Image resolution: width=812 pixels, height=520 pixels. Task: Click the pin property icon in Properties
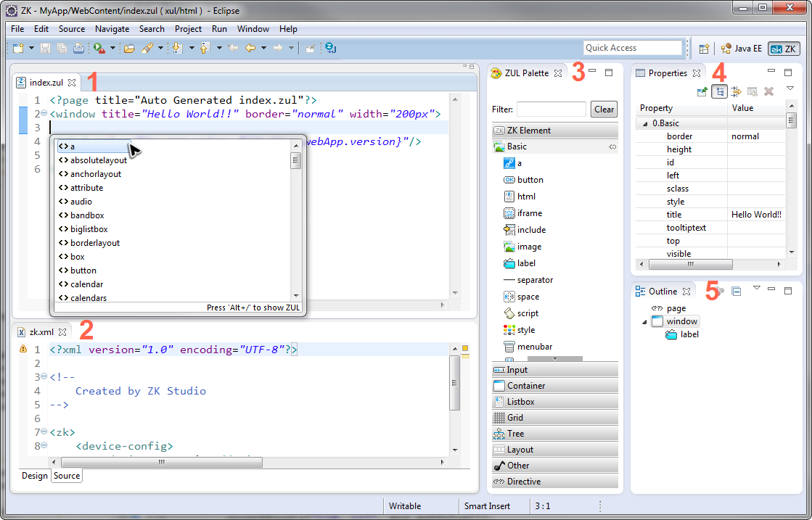pos(702,91)
